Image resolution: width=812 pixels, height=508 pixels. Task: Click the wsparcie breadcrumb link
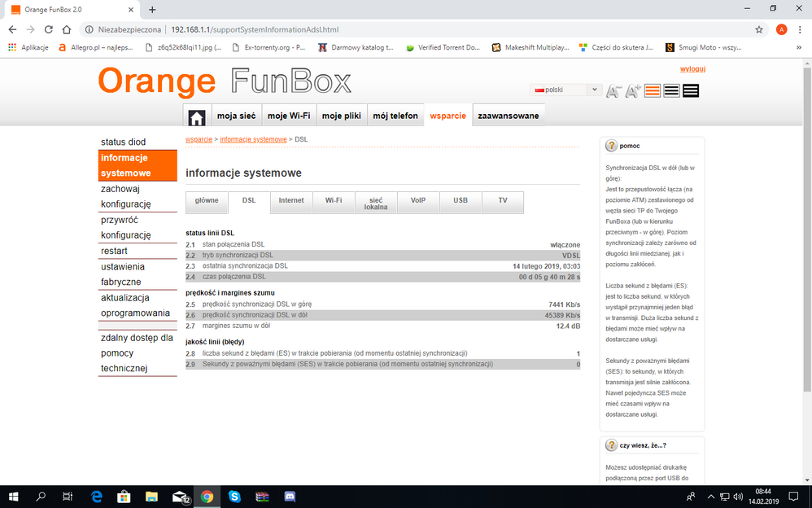tap(199, 139)
